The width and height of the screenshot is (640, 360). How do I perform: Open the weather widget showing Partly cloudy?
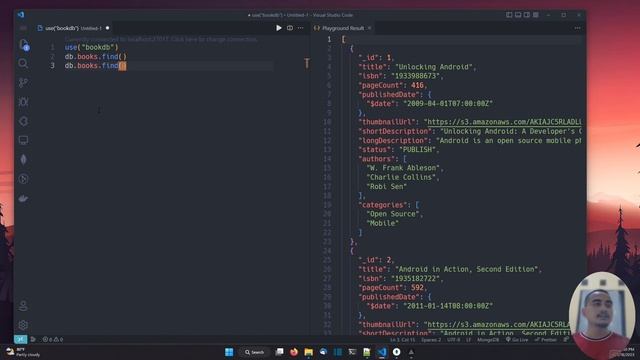24,352
